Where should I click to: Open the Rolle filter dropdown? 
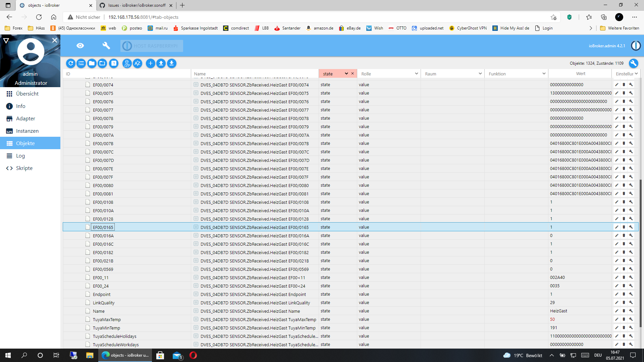pyautogui.click(x=416, y=74)
